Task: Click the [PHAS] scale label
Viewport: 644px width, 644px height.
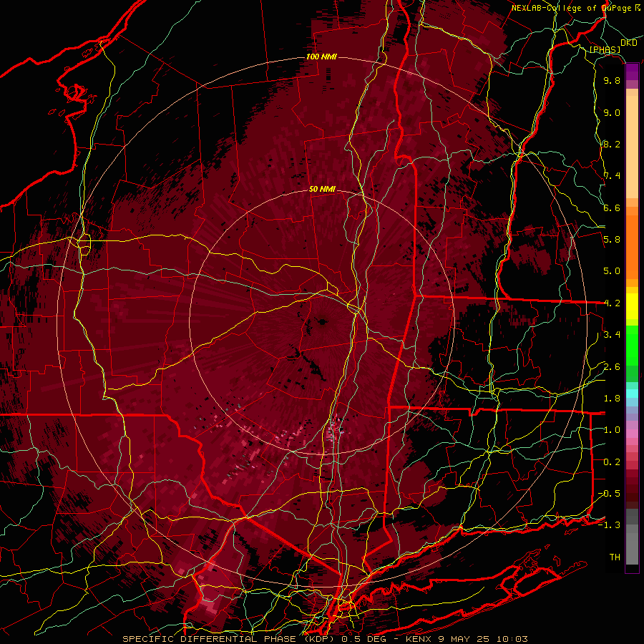Action: [605, 50]
